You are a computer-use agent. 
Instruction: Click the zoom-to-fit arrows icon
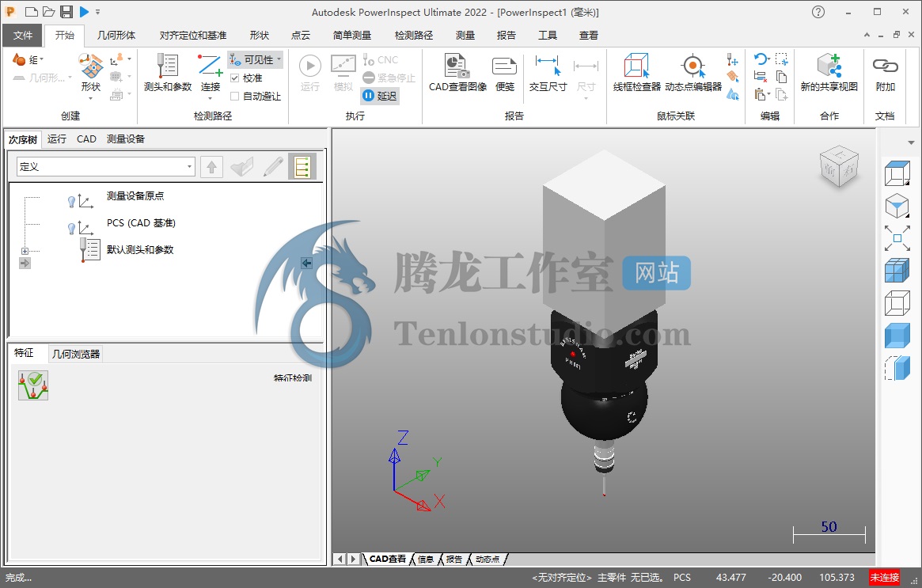pyautogui.click(x=897, y=238)
